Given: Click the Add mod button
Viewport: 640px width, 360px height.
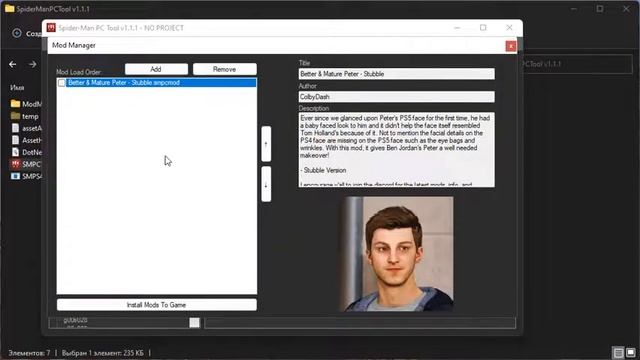Looking at the screenshot, I should click(x=156, y=69).
